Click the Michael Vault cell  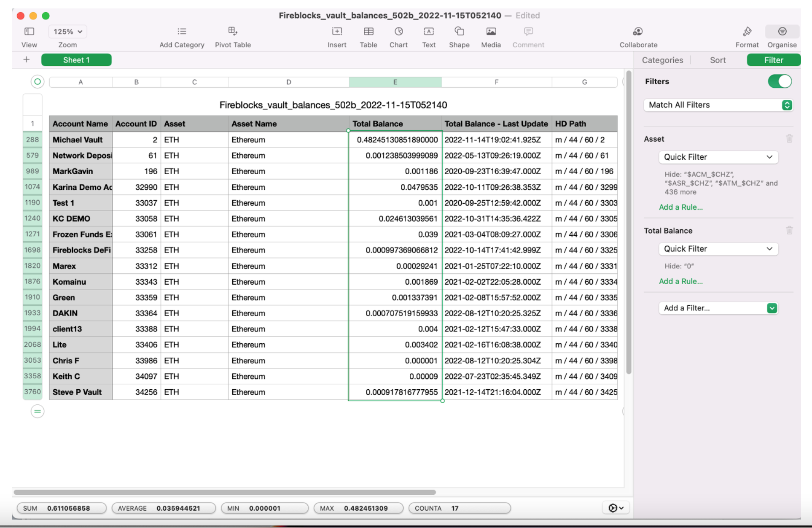tap(81, 140)
